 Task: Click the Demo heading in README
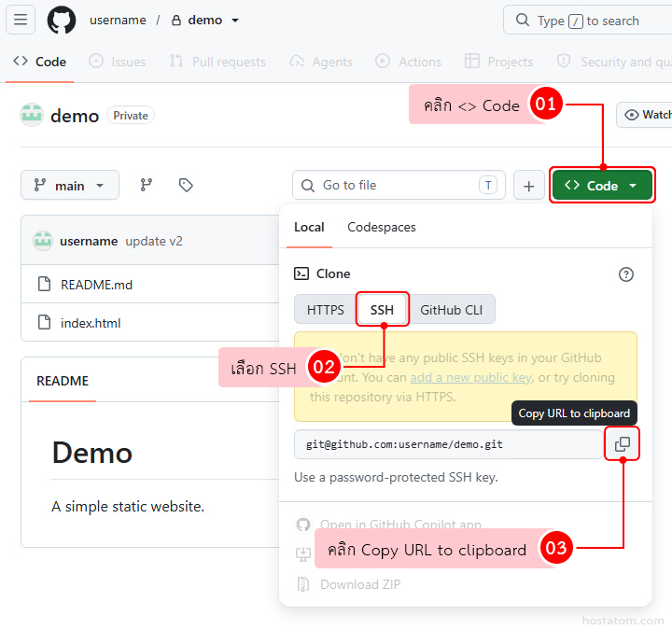(x=92, y=453)
